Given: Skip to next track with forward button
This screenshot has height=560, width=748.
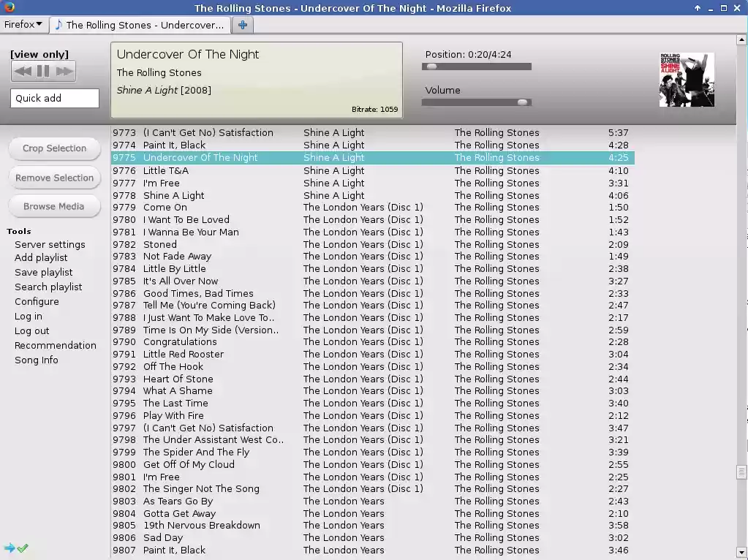Looking at the screenshot, I should (64, 71).
